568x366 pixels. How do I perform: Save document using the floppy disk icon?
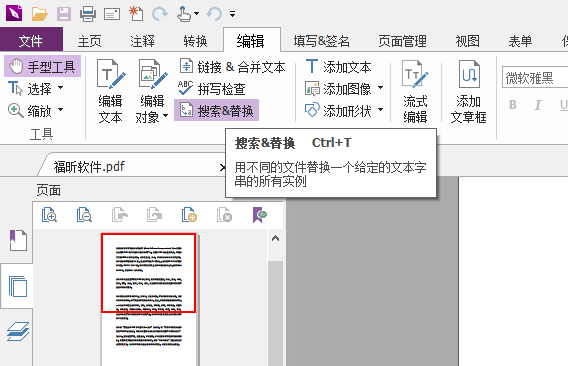pos(64,14)
